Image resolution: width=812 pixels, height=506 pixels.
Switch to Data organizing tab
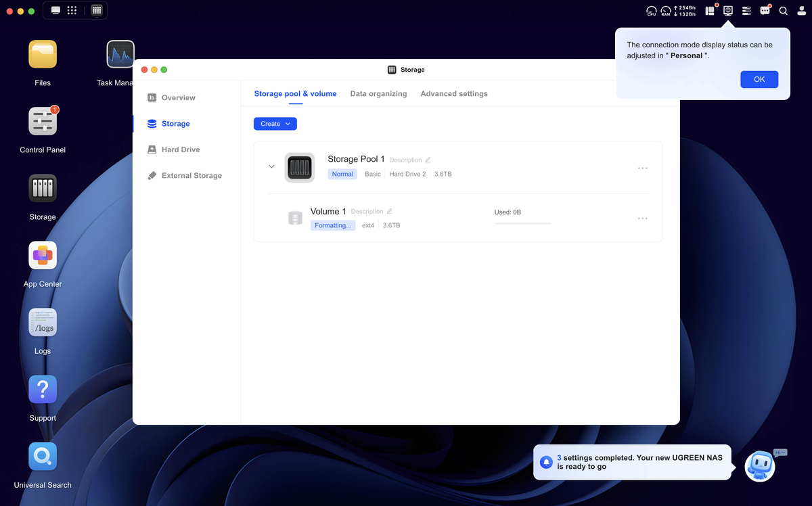click(378, 94)
